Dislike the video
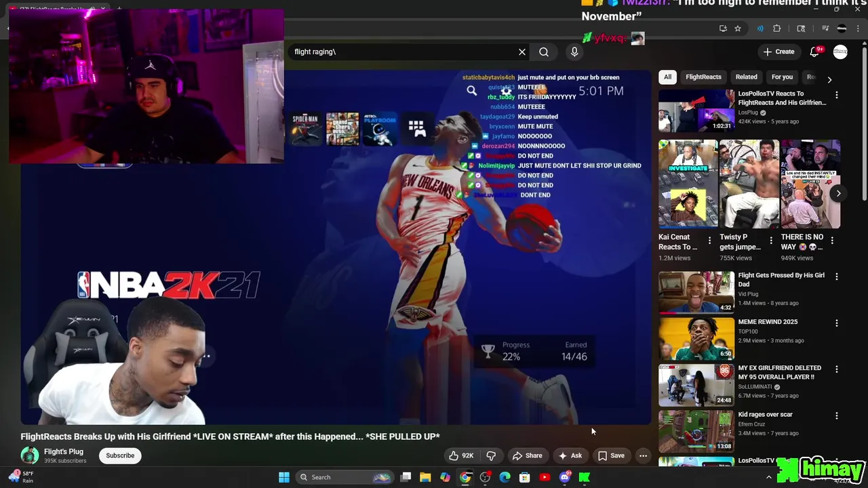Viewport: 868px width, 488px height. coord(491,455)
